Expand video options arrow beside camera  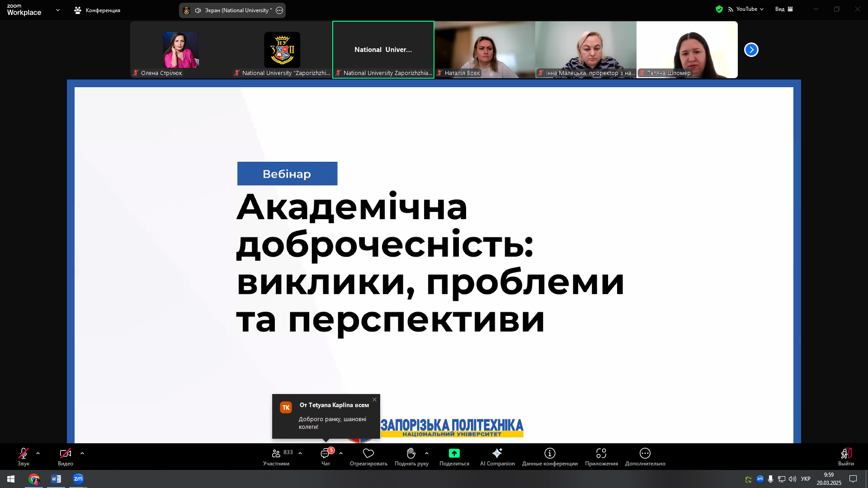pos(82,453)
